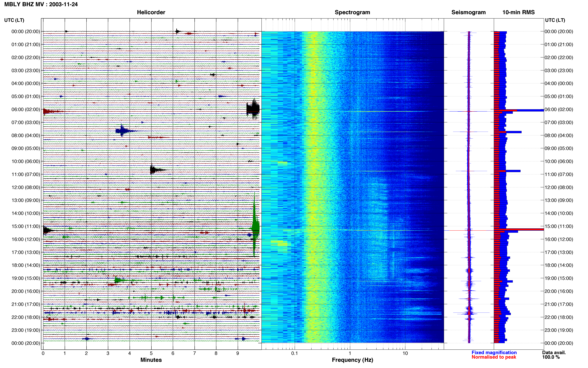Select the 'Seismogram' panel heading
This screenshot has width=588, height=368.
tap(468, 12)
